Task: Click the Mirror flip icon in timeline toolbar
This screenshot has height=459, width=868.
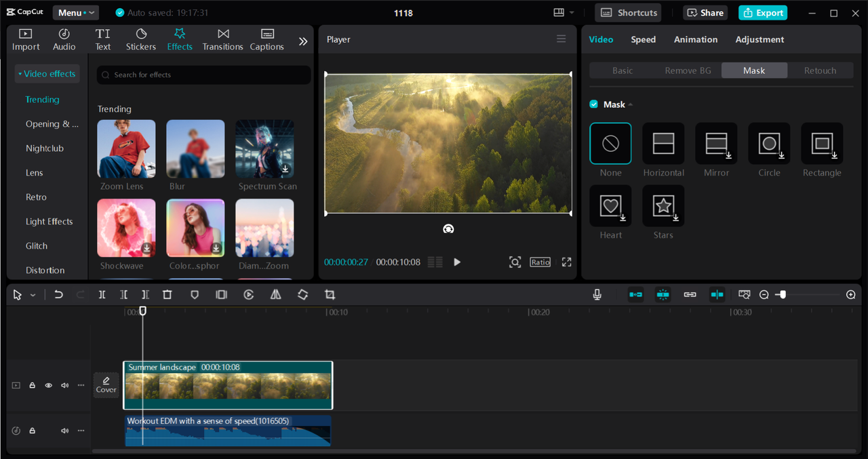Action: click(x=275, y=295)
